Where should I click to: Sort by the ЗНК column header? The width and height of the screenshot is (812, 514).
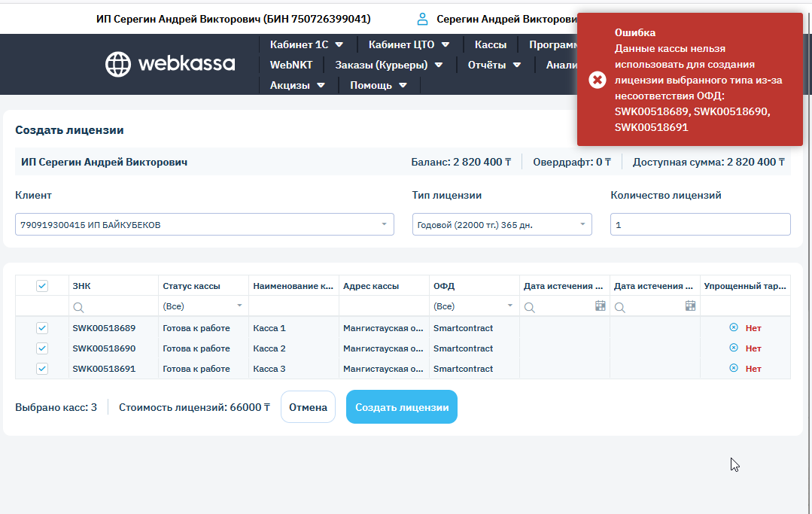(114, 286)
